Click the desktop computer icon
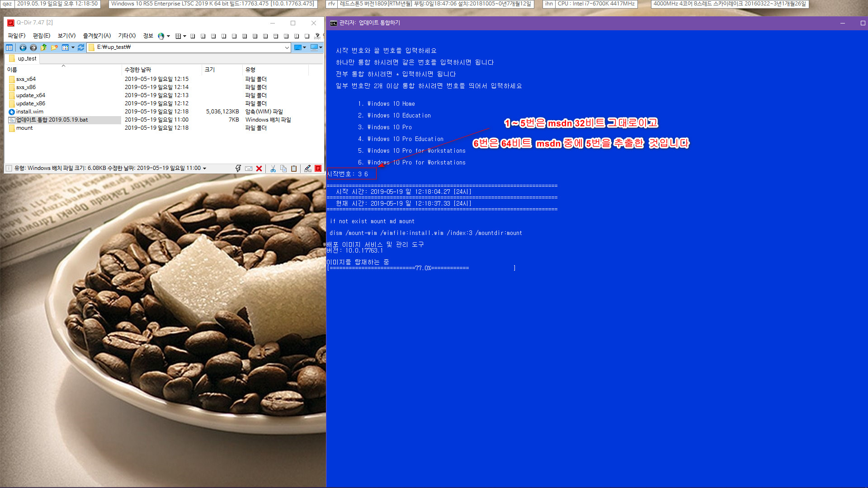Image resolution: width=868 pixels, height=488 pixels. coord(314,47)
